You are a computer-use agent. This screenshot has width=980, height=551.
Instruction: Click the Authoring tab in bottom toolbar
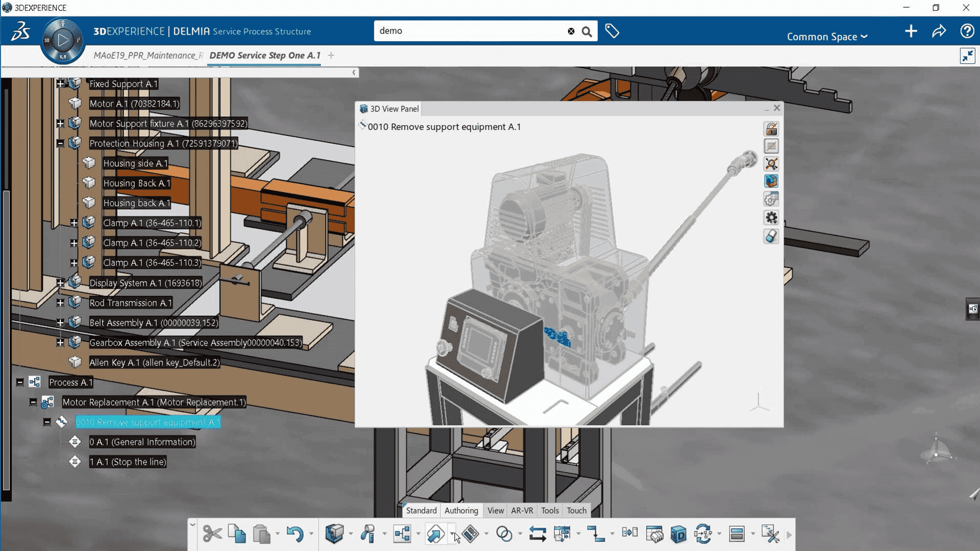point(461,510)
